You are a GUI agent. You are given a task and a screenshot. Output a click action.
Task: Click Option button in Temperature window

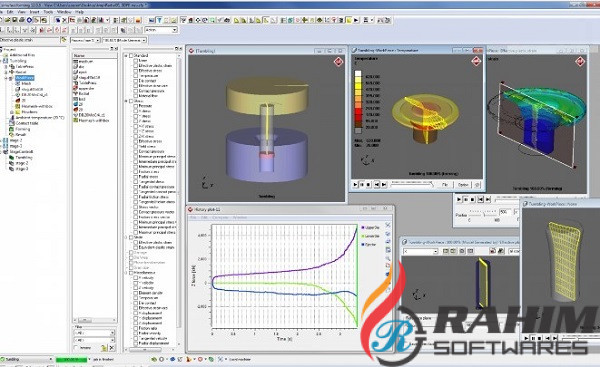[x=463, y=184]
